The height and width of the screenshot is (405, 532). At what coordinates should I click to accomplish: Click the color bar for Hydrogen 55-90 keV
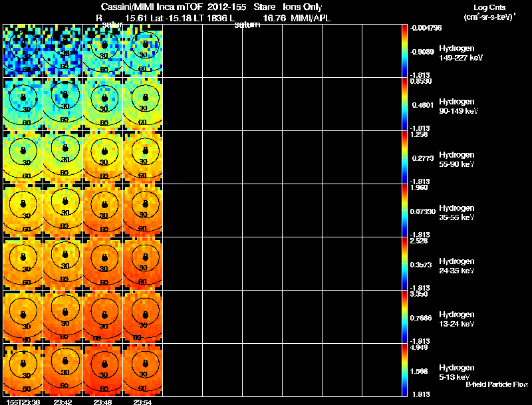click(x=404, y=157)
